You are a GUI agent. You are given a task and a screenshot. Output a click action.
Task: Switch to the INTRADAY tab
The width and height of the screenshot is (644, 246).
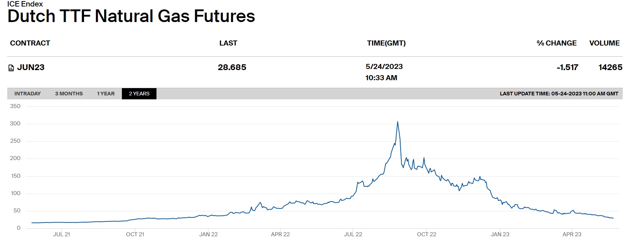(27, 94)
